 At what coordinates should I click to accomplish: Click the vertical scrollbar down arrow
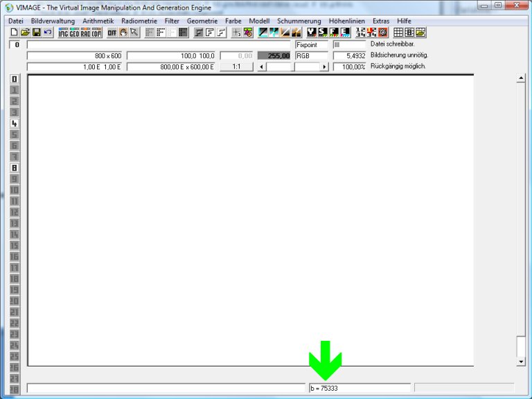point(521,361)
